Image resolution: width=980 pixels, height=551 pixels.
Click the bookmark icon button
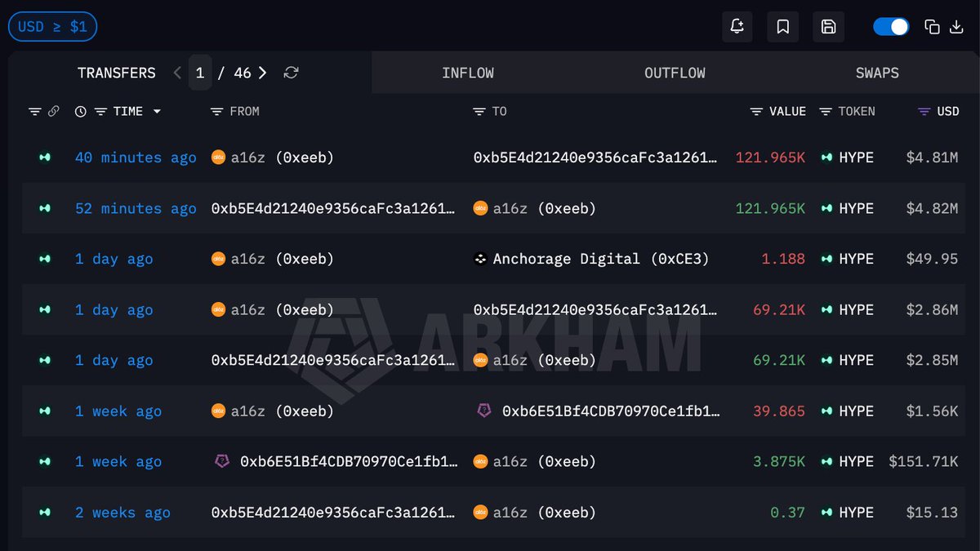[x=782, y=27]
